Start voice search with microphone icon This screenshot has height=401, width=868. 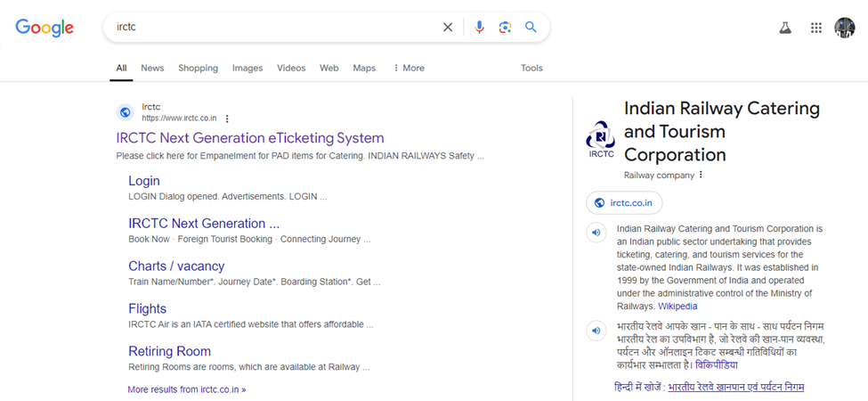(x=479, y=27)
